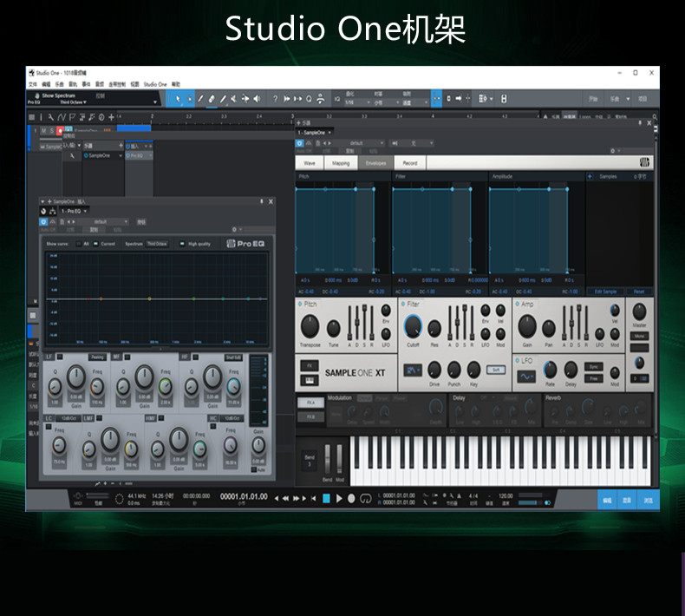Click the plus add track icon
The image size is (685, 616).
pyautogui.click(x=111, y=117)
